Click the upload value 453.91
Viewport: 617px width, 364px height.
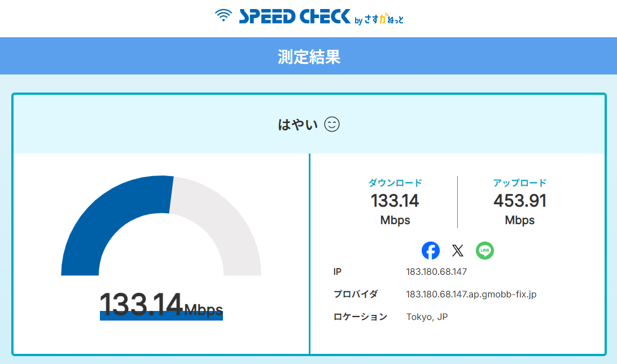point(519,200)
